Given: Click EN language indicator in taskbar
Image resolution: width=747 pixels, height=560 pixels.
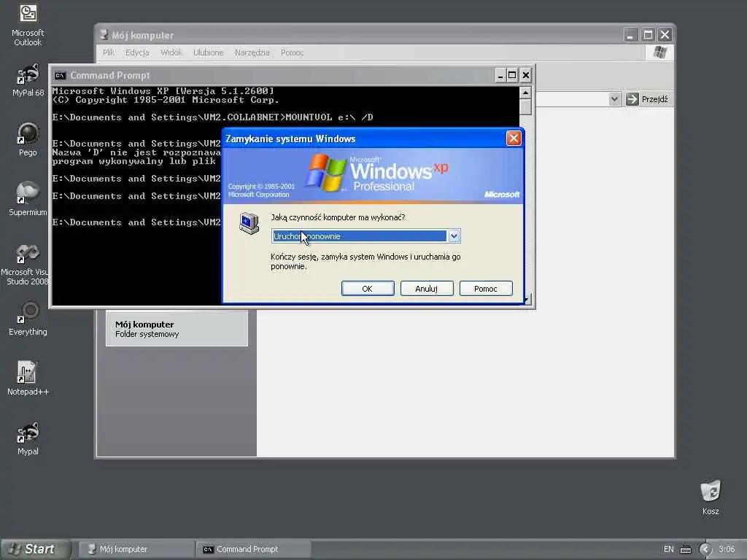Looking at the screenshot, I should coord(668,550).
